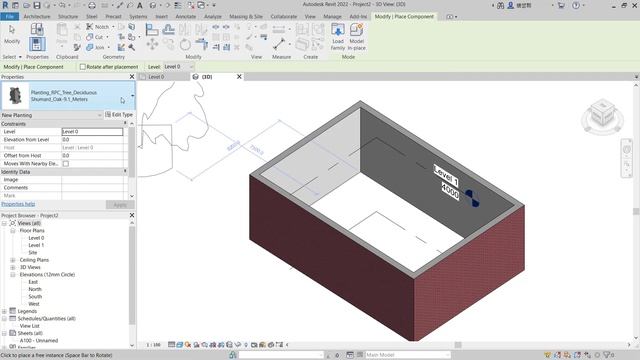Click the Measure tool icon
The width and height of the screenshot is (640, 360).
tap(279, 43)
